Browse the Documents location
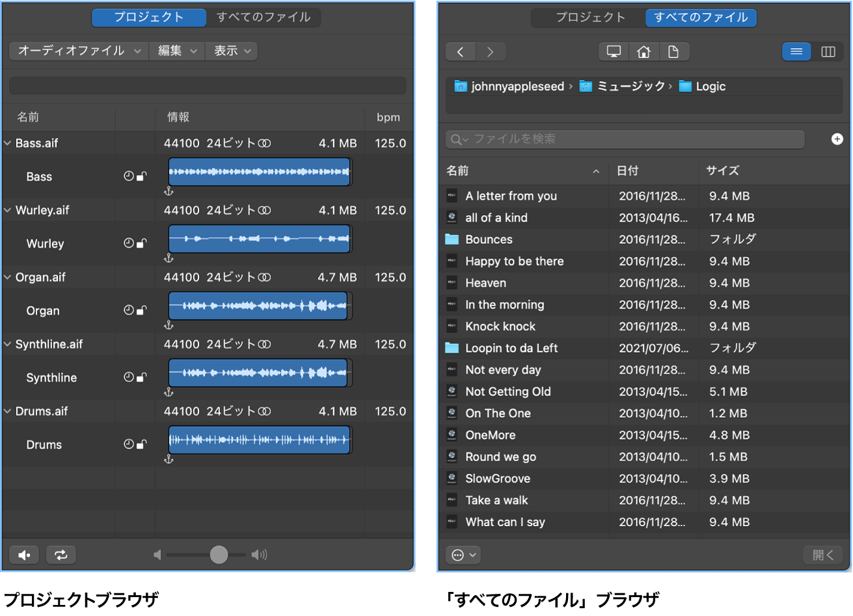Image resolution: width=853 pixels, height=616 pixels. (675, 51)
